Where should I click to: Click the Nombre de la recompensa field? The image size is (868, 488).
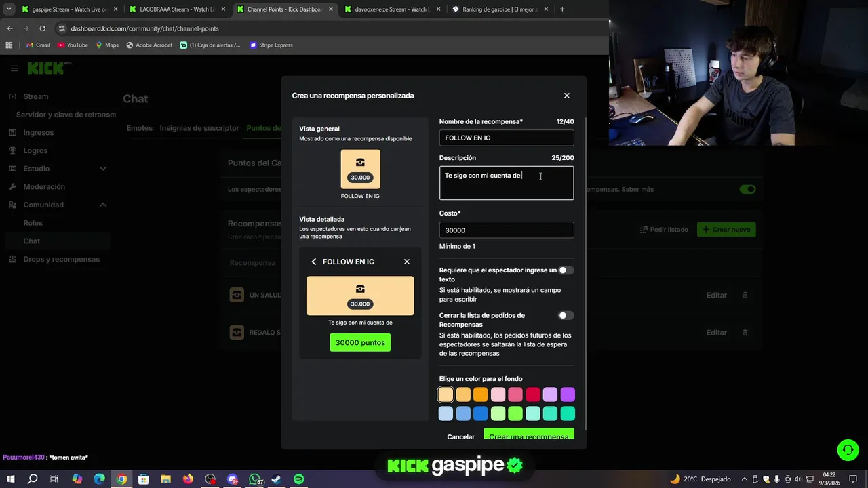pyautogui.click(x=507, y=138)
